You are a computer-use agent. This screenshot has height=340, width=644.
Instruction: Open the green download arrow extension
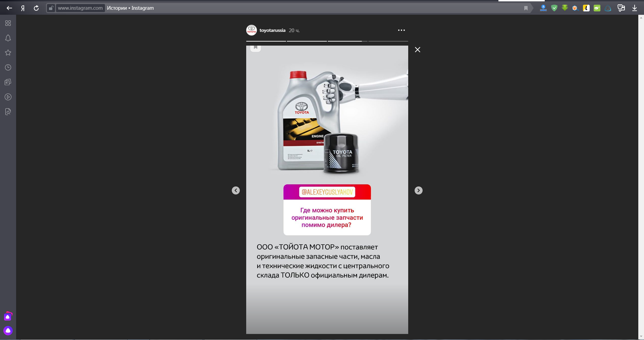(565, 8)
